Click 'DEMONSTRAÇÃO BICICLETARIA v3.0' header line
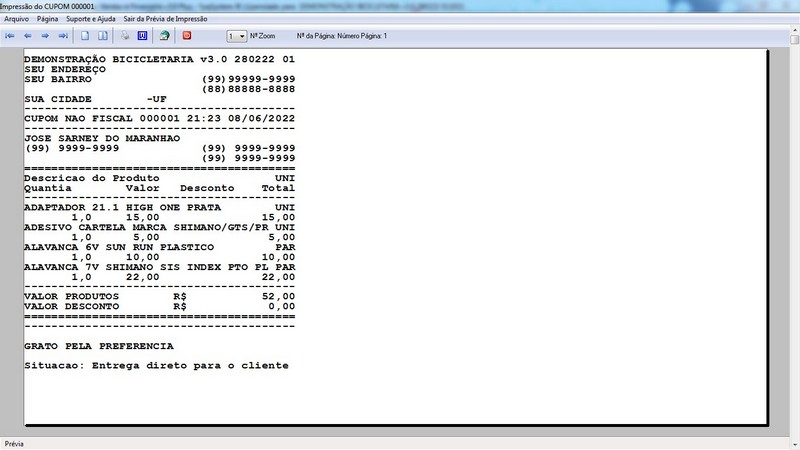Viewport: 800px width, 450px height. click(159, 59)
